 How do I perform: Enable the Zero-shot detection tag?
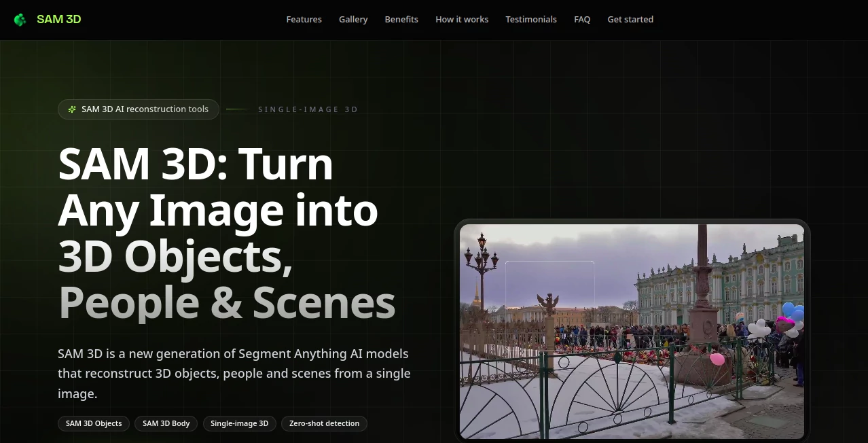pos(324,423)
